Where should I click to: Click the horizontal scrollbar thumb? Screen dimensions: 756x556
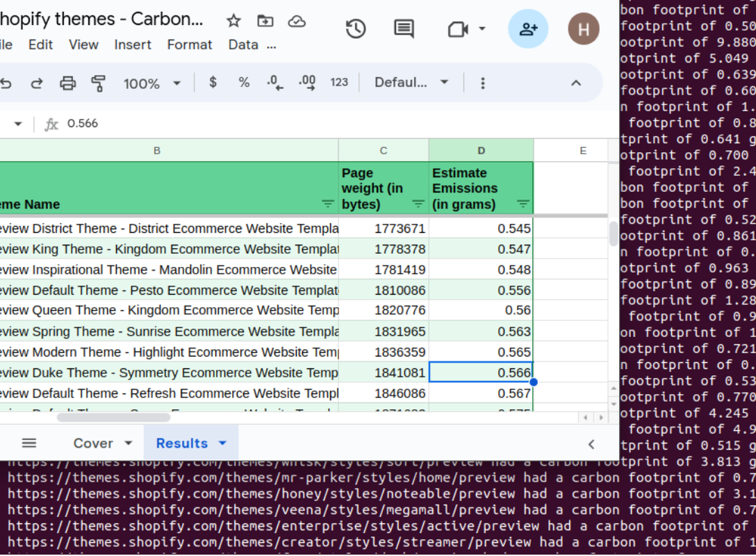[113, 418]
